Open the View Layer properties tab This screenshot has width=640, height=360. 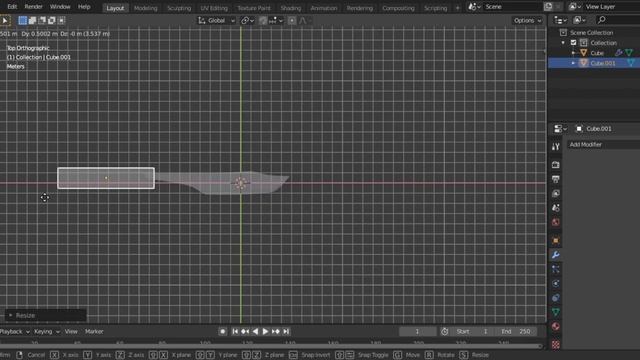[x=556, y=193]
